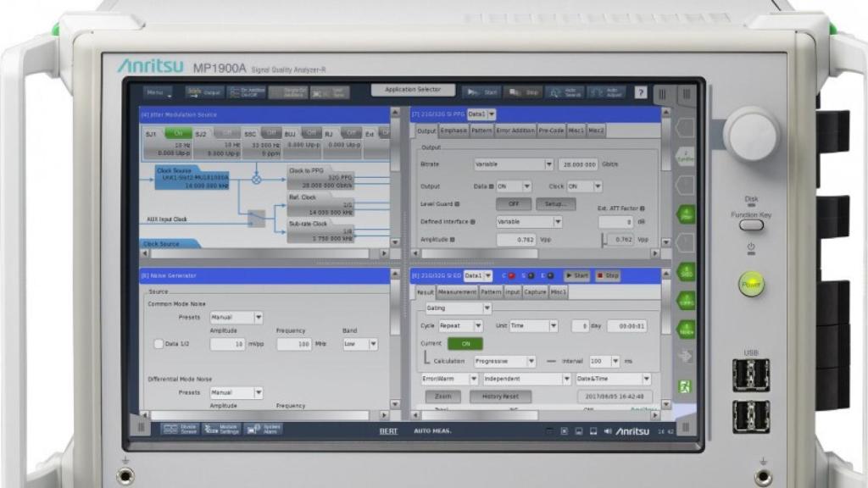Click the Common Mode Frequency input field
This screenshot has height=488, width=868.
293,345
